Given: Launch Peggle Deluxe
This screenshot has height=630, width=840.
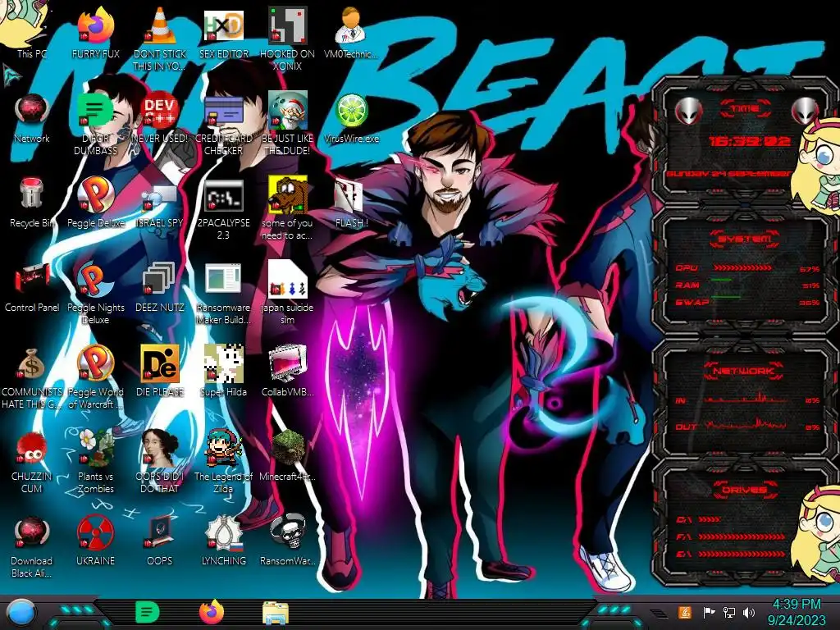Looking at the screenshot, I should [95, 203].
